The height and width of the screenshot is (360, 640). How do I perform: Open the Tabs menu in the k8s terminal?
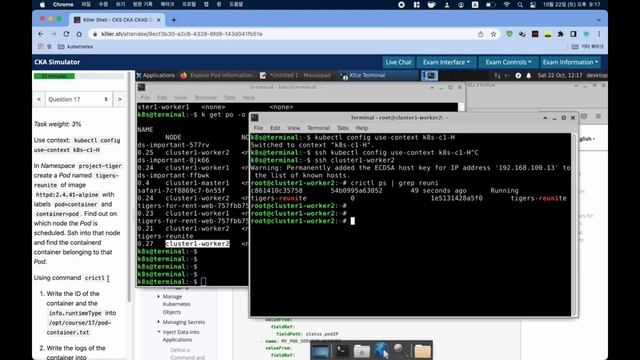(229, 98)
